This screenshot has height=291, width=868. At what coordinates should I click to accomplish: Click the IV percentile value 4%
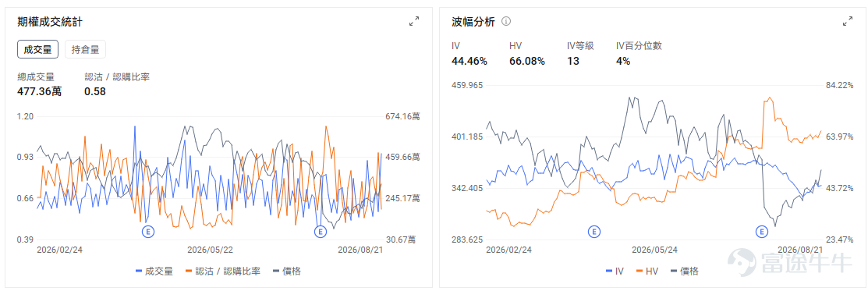(x=623, y=61)
